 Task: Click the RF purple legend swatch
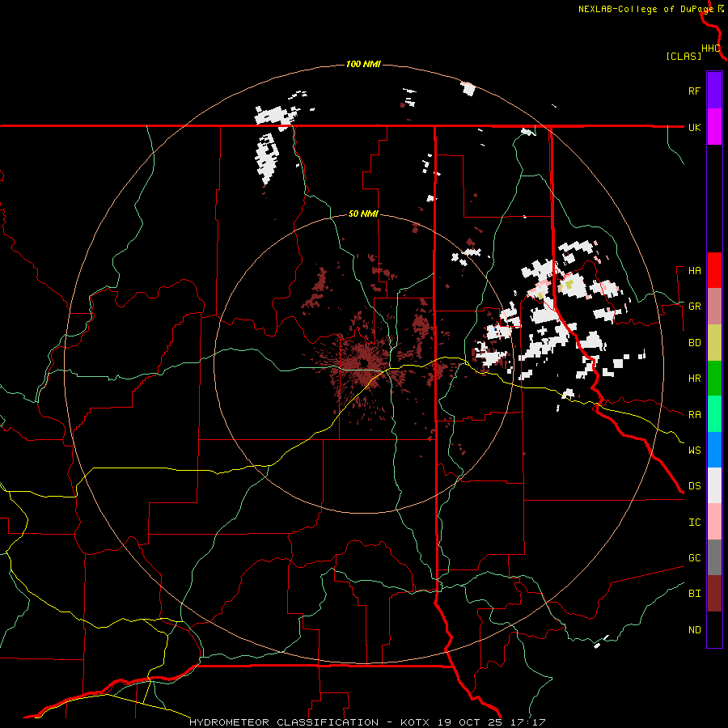click(714, 91)
